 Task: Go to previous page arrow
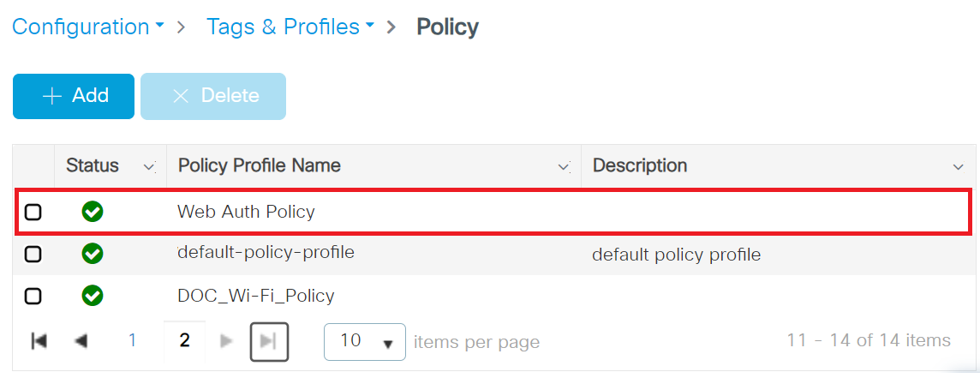[x=81, y=341]
